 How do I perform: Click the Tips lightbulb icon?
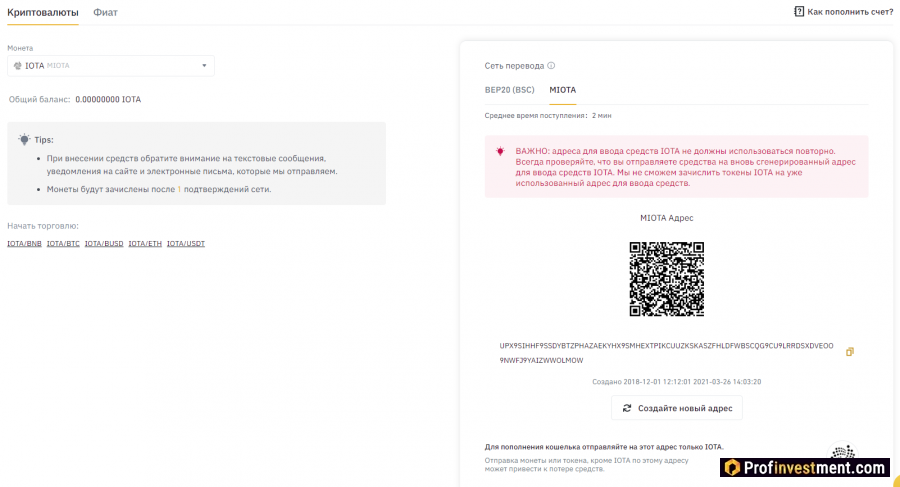pyautogui.click(x=24, y=140)
